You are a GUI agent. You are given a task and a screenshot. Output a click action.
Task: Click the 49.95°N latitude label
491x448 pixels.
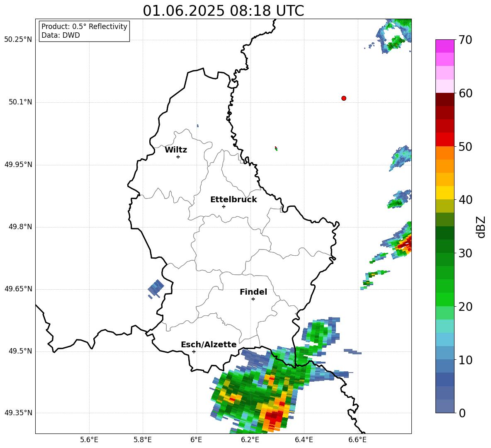18,165
